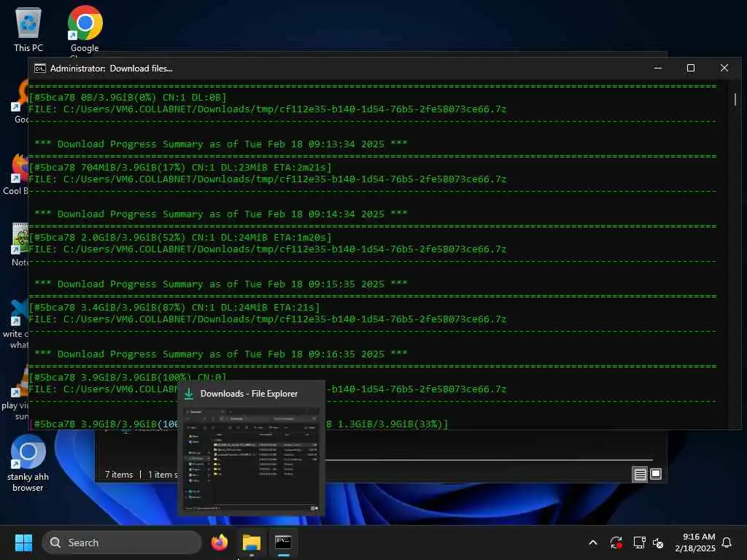Focus the taskbar Search box
Viewport: 747px width, 560px height.
click(122, 542)
